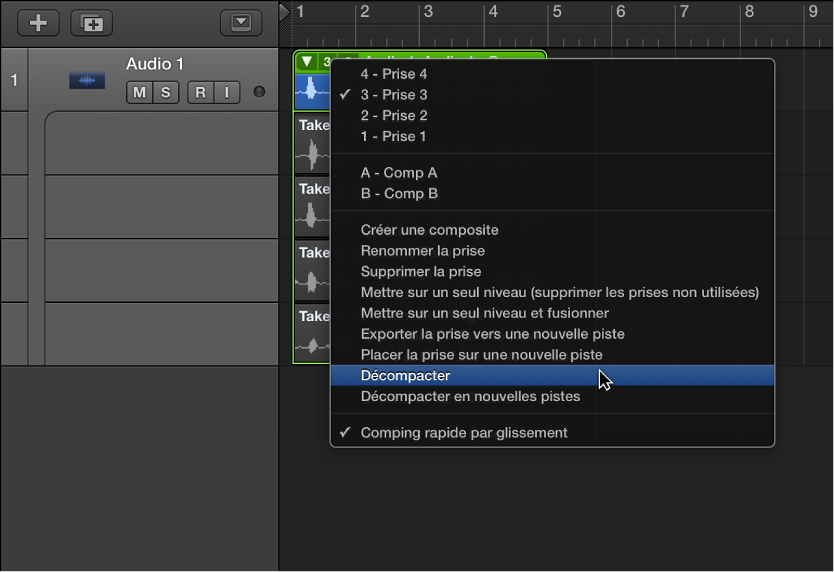Click the duplicate track button

tap(91, 23)
